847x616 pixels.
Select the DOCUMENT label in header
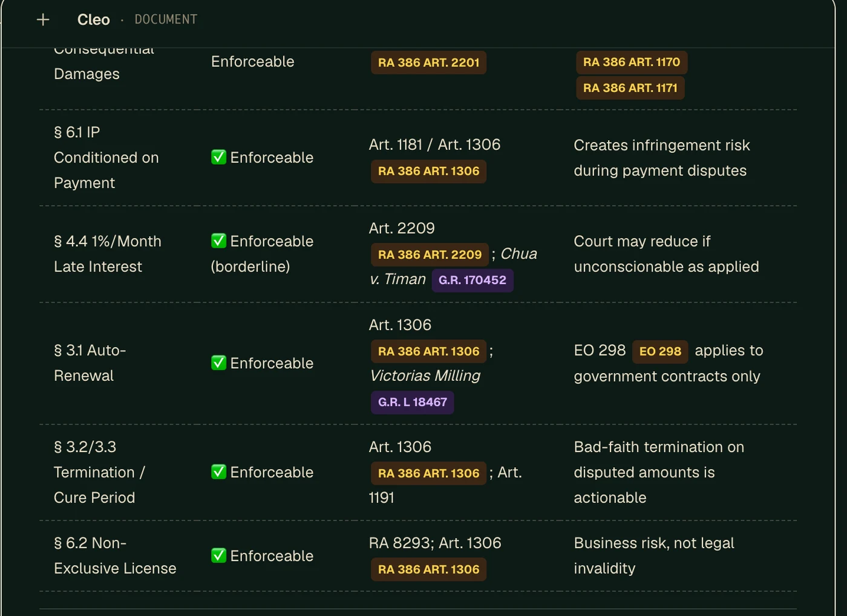(x=166, y=19)
